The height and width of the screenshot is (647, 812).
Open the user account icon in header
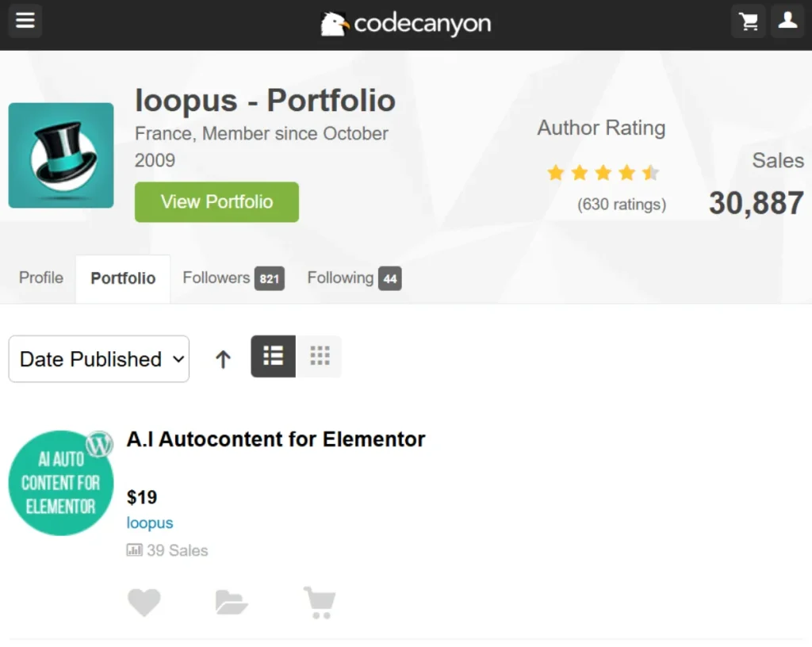(x=787, y=21)
